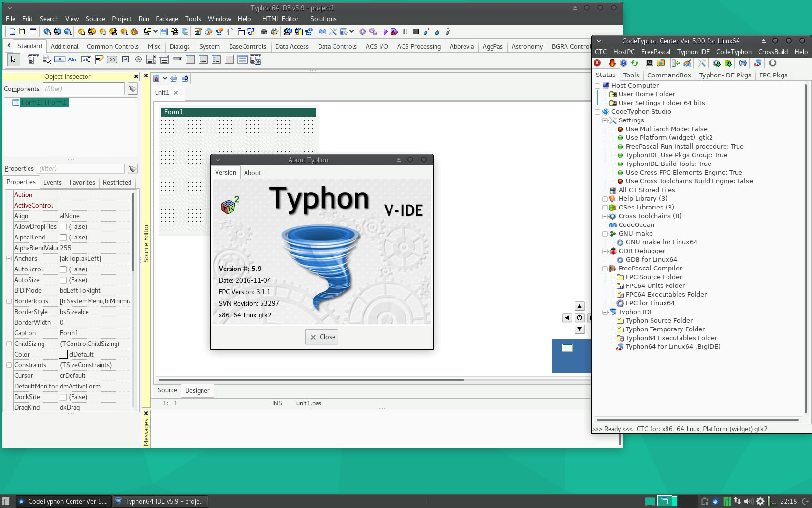Open the Project menu
The image size is (812, 508).
121,19
